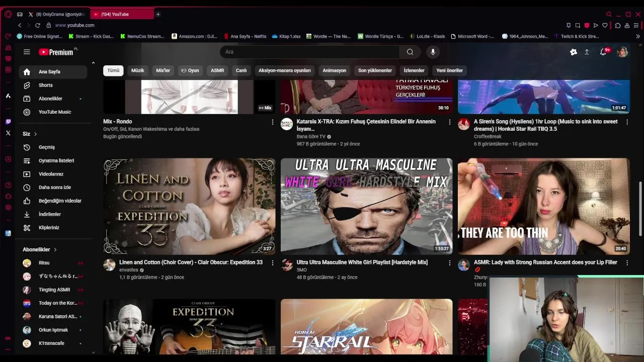Image resolution: width=644 pixels, height=362 pixels.
Task: Open Oynatma listeleri playlists
Action: (53, 160)
